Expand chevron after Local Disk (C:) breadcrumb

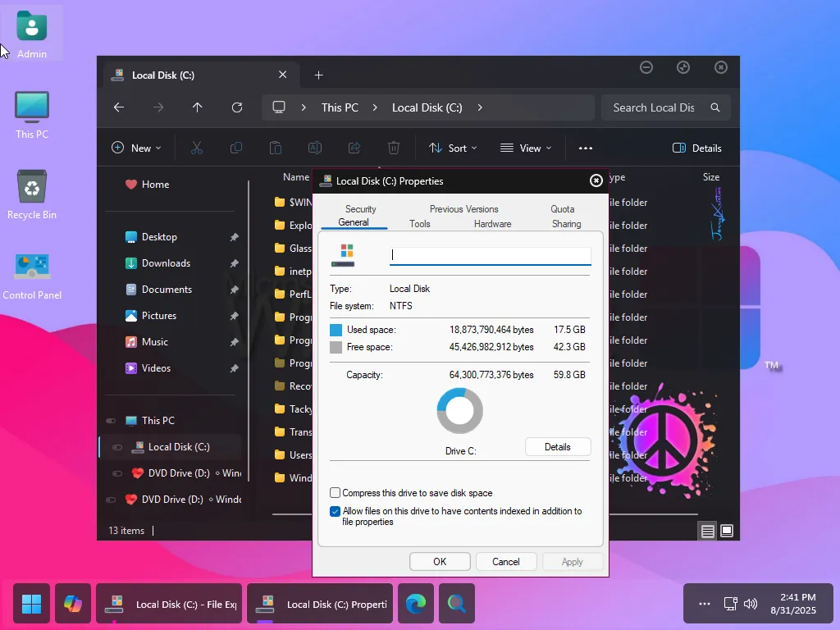[480, 107]
